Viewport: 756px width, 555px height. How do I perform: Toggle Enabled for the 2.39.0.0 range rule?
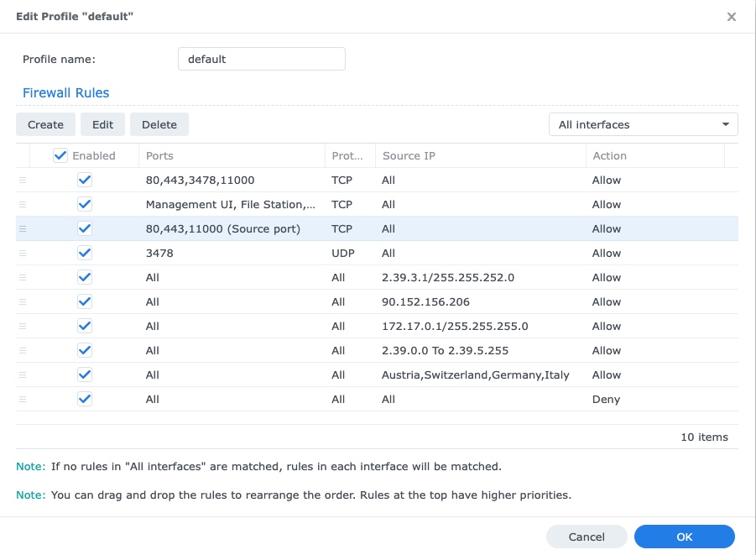85,350
